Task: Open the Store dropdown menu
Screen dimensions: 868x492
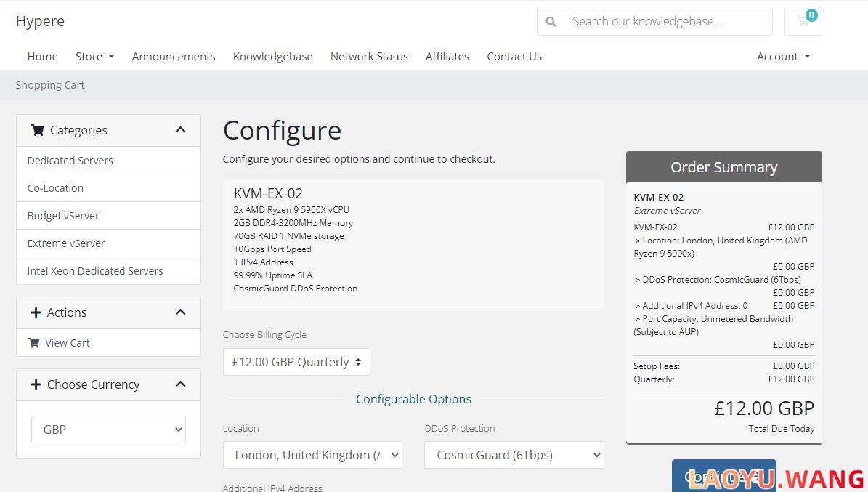Action: pyautogui.click(x=94, y=57)
